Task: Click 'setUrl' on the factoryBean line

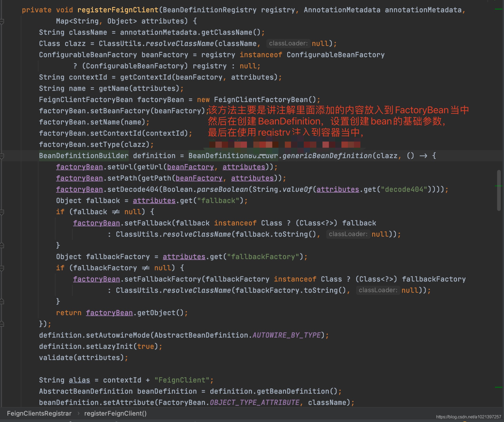Action: click(x=120, y=167)
